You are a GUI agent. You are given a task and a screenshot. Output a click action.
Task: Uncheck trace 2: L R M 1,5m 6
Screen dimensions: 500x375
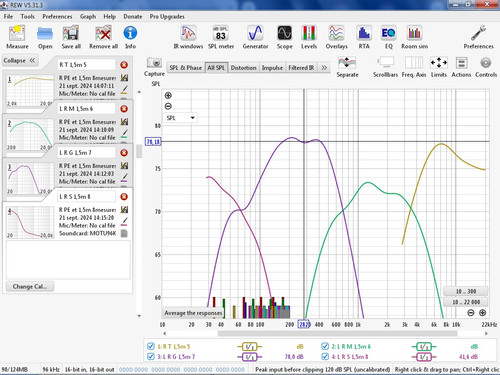point(325,346)
